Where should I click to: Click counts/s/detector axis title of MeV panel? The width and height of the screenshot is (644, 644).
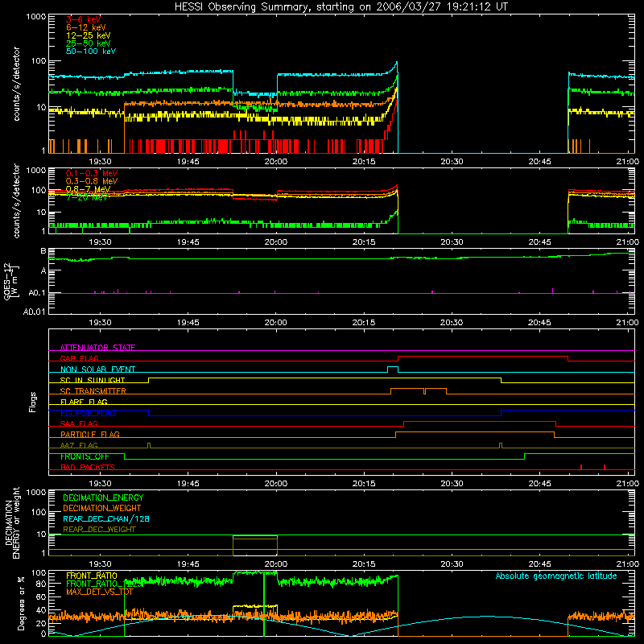point(16,200)
